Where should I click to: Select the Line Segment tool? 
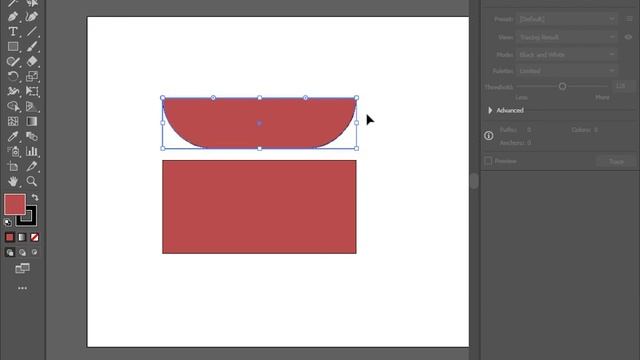[31, 31]
